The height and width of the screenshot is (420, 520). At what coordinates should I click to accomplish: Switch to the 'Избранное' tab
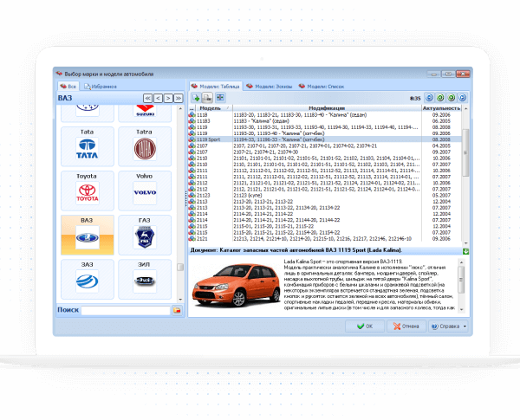tap(101, 87)
